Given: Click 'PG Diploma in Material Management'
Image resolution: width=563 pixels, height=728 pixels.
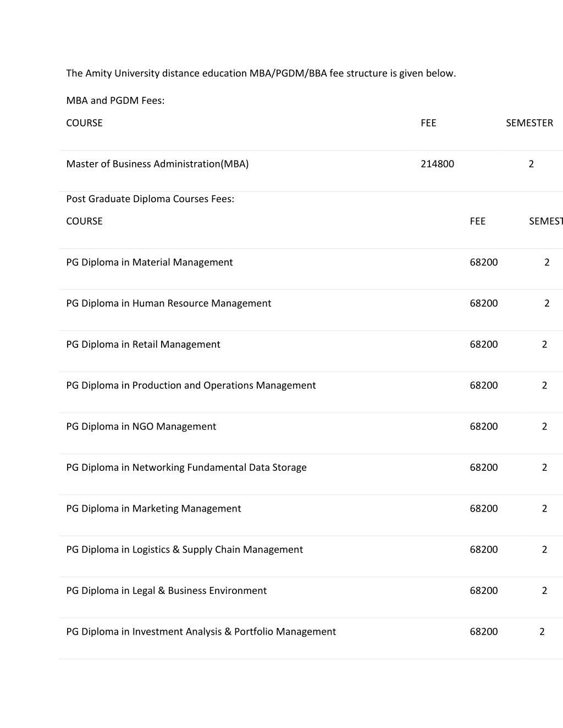Looking at the screenshot, I should tap(150, 262).
